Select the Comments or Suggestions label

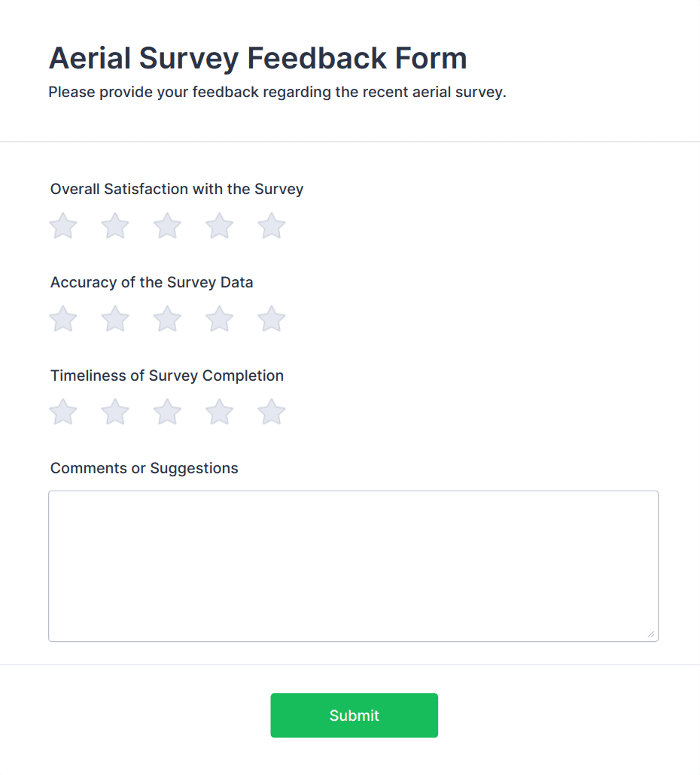point(144,468)
